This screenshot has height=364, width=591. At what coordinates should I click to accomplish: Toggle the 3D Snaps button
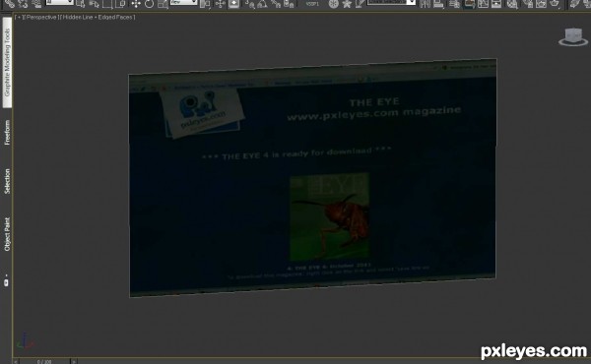point(249,4)
